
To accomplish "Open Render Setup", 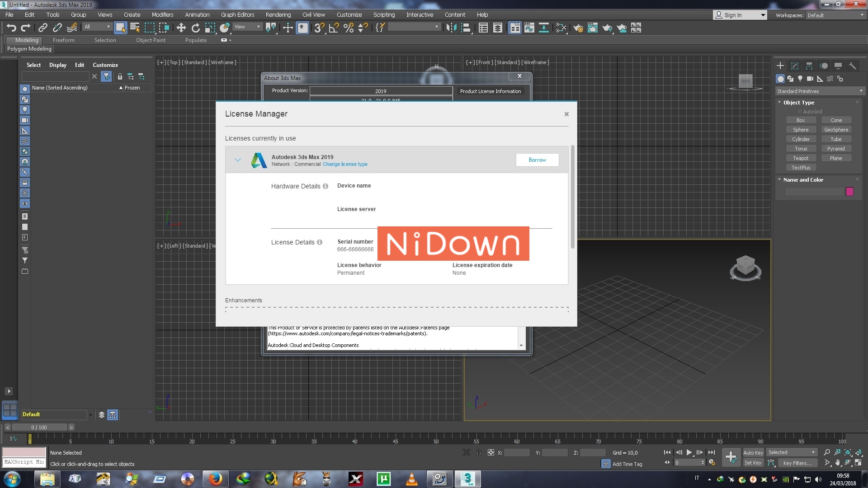I will 579,28.
